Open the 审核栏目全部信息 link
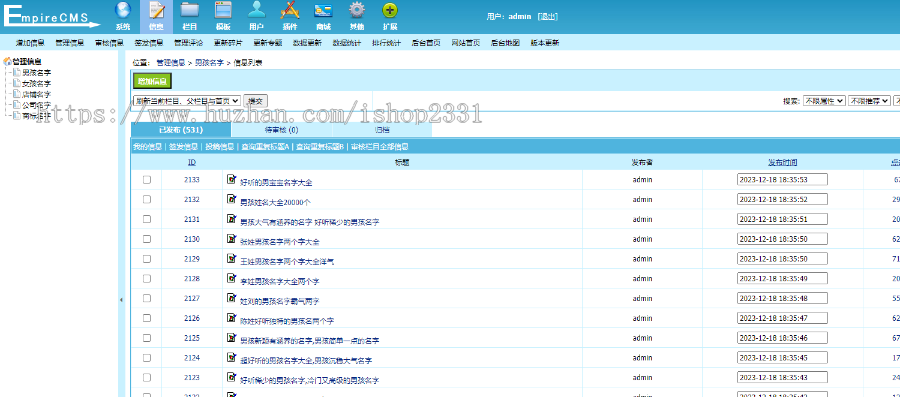 [380, 147]
